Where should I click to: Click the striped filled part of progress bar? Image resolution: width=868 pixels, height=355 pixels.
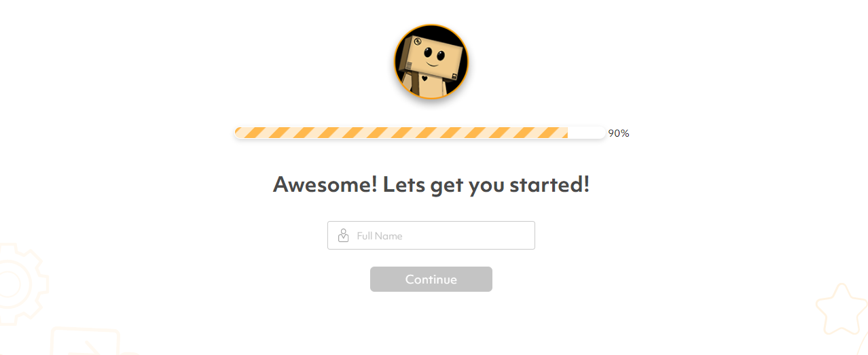coord(401,133)
